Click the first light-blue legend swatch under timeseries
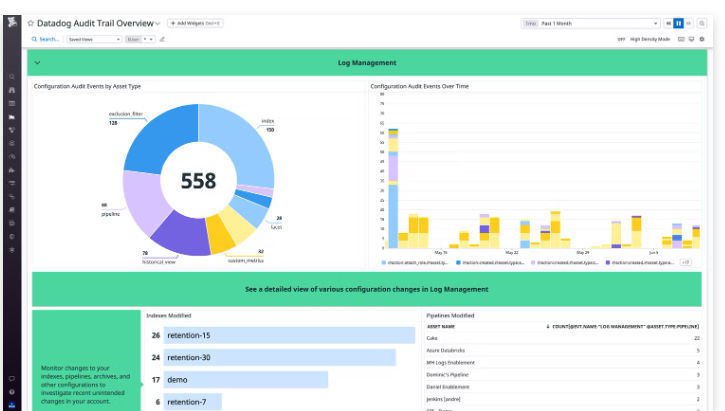The image size is (725, 411). tap(383, 262)
